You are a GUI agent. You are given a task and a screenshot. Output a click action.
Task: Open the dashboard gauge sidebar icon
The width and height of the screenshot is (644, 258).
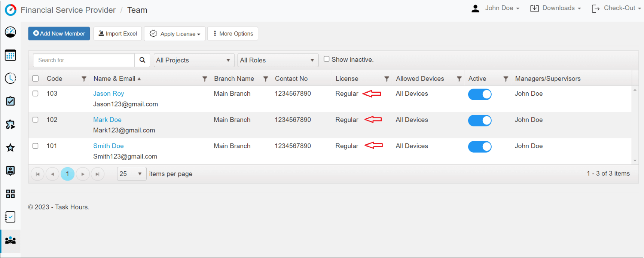coord(10,32)
